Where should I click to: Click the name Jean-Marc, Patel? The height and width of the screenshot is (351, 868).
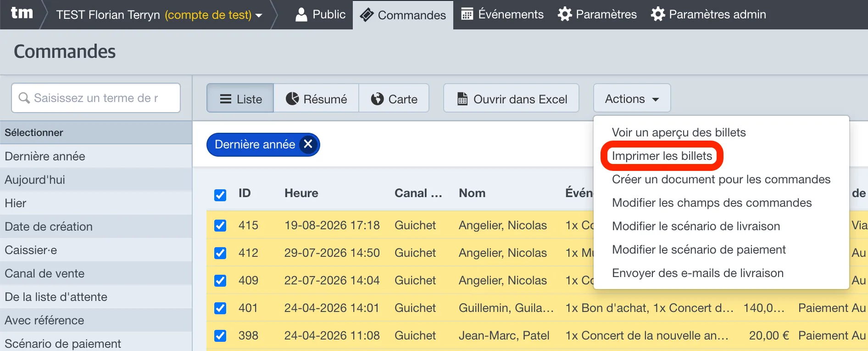(504, 335)
